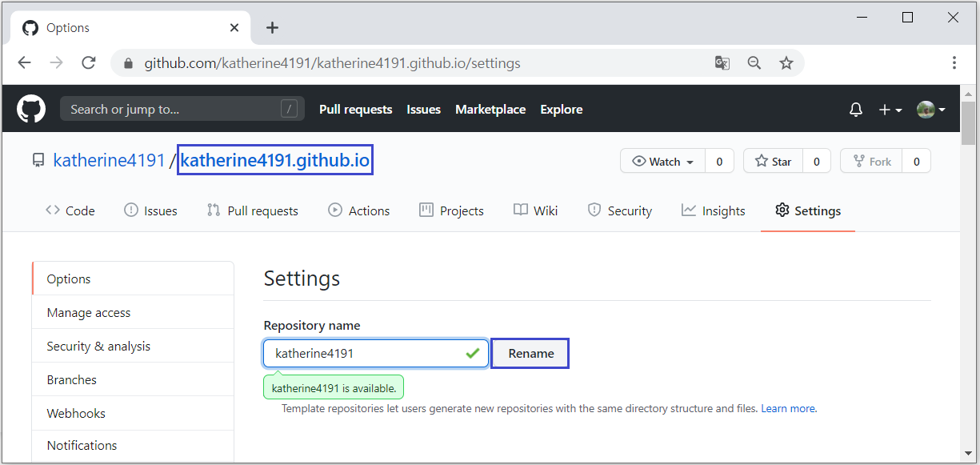Go back with the browser back arrow
Screen dimensions: 980x465
point(25,62)
